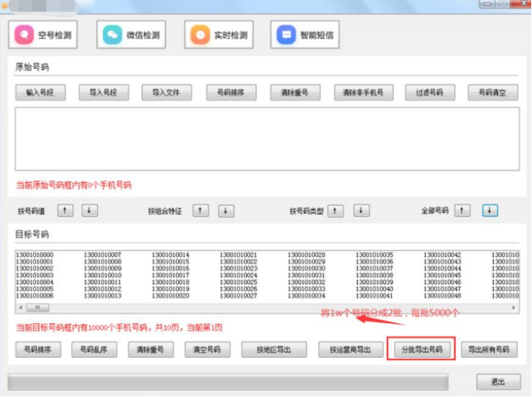The image size is (532, 397).
Task: Click the progress bar at the bottom
Action: (x=227, y=382)
